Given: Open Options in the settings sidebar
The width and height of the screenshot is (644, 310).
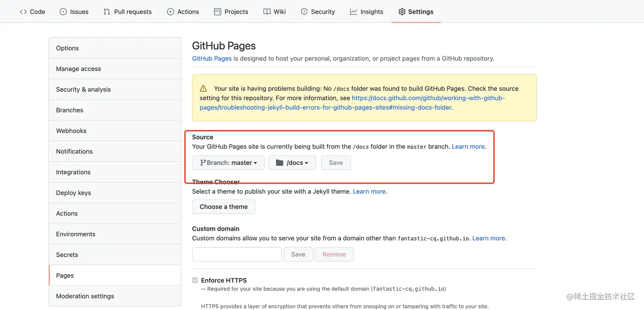Looking at the screenshot, I should click(115, 48).
